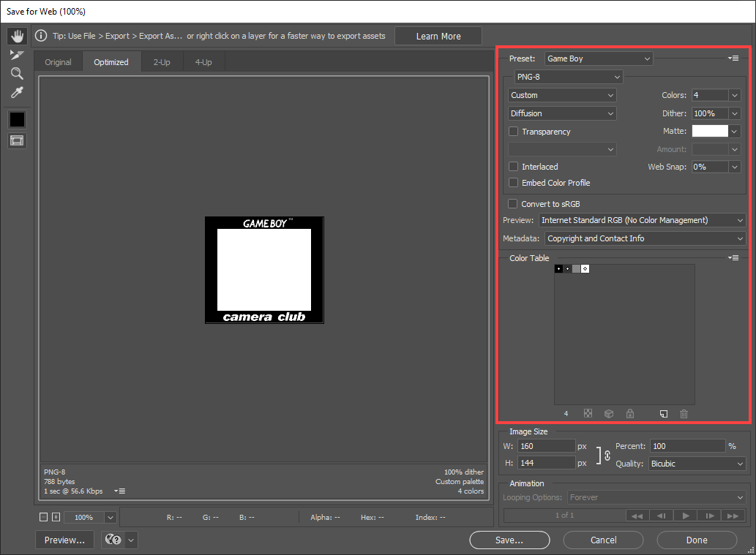756x555 pixels.
Task: Switch to the 2-Up tab
Action: (162, 62)
